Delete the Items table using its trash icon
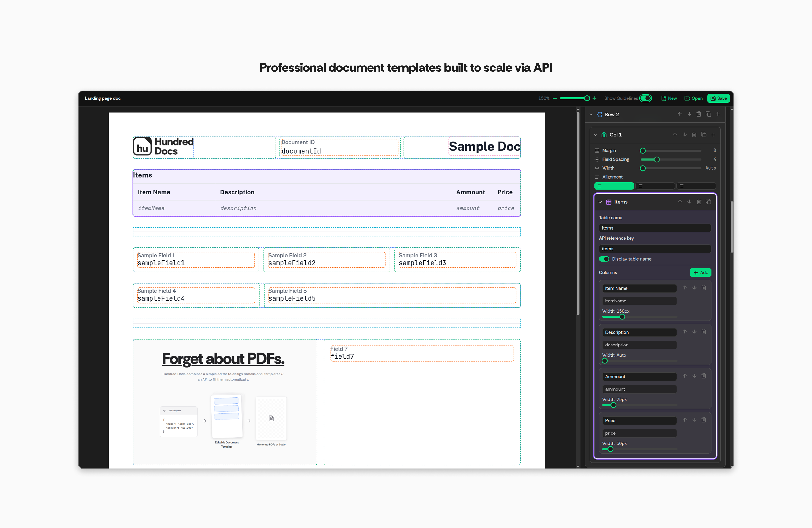Image resolution: width=812 pixels, height=528 pixels. tap(699, 202)
